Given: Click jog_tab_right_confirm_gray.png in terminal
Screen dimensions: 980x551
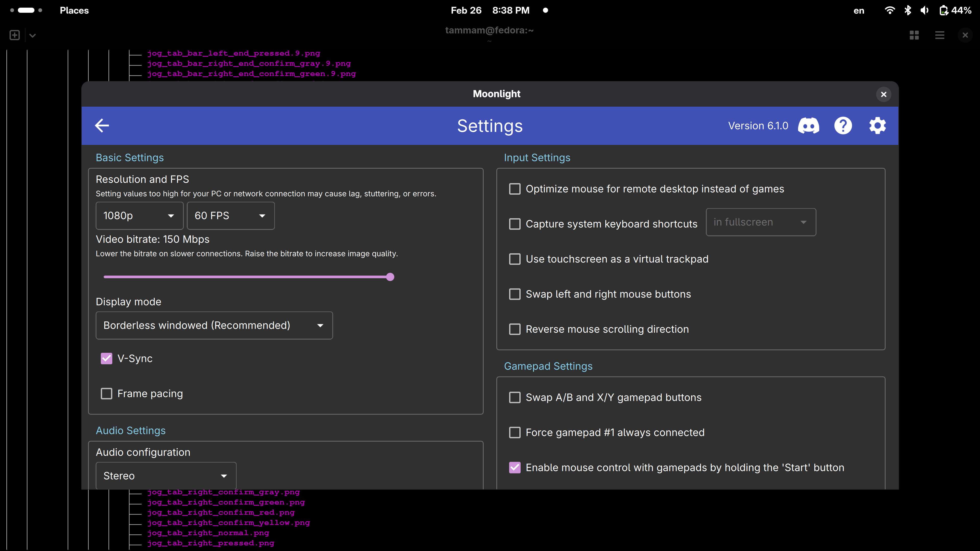Looking at the screenshot, I should (x=223, y=492).
